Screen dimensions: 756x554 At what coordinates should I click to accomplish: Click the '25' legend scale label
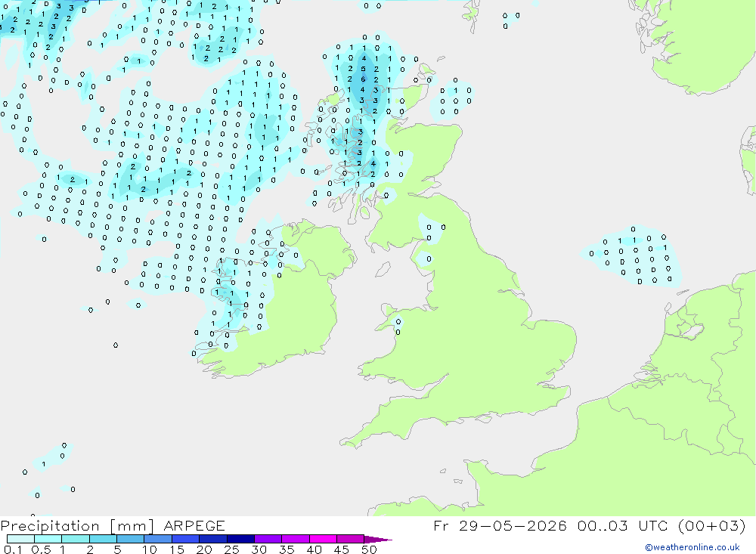coord(232,549)
